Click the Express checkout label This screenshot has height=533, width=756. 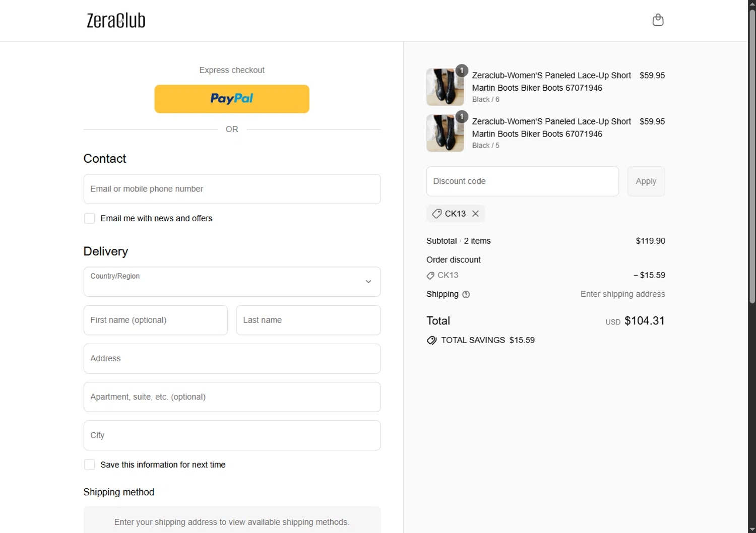click(232, 70)
